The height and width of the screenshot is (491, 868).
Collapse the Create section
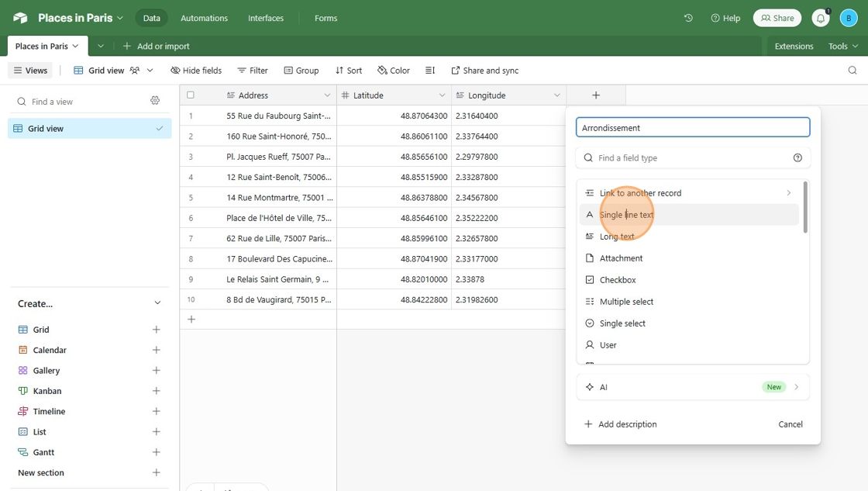[x=157, y=303]
